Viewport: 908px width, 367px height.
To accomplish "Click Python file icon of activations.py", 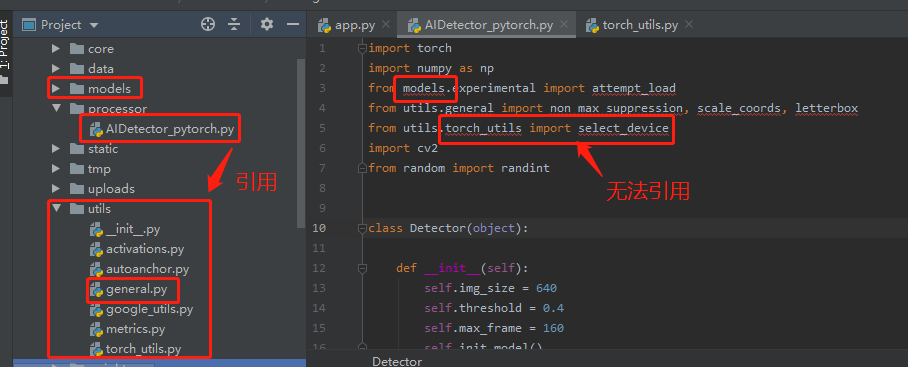I will click(x=96, y=249).
